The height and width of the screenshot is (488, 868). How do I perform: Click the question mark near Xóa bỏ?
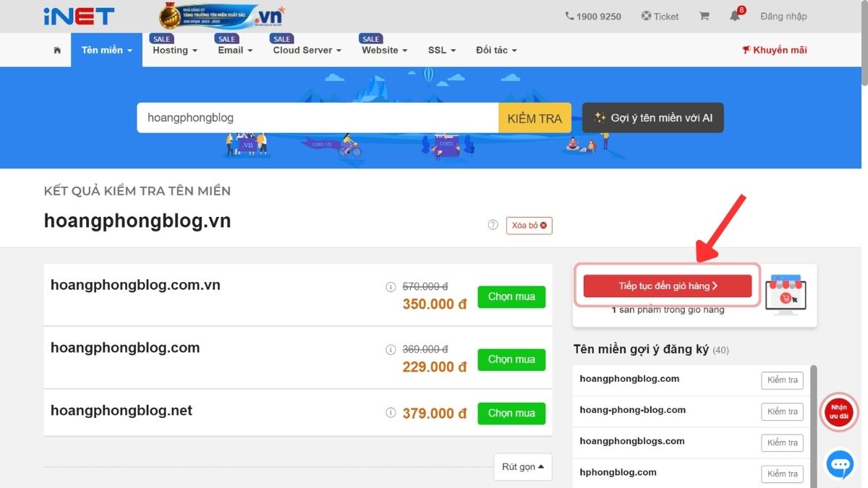493,225
